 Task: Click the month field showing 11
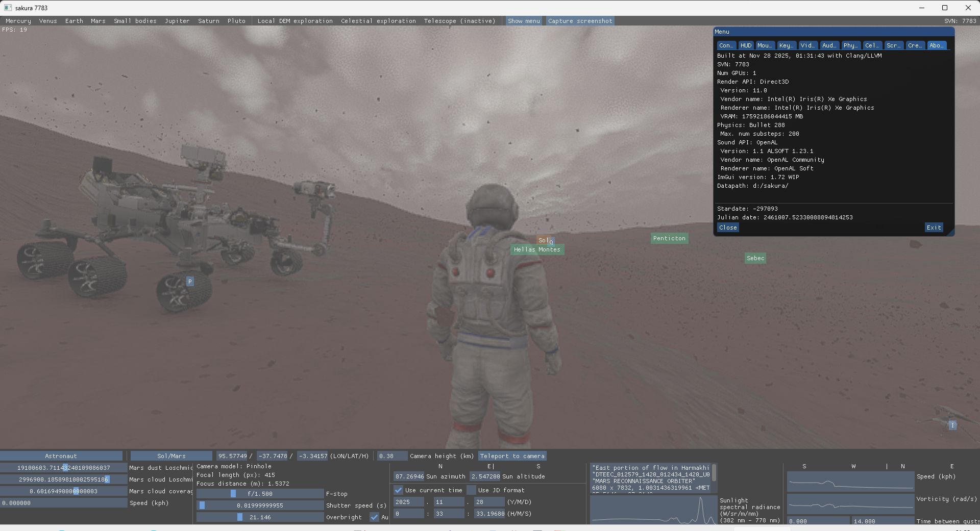[x=449, y=502]
